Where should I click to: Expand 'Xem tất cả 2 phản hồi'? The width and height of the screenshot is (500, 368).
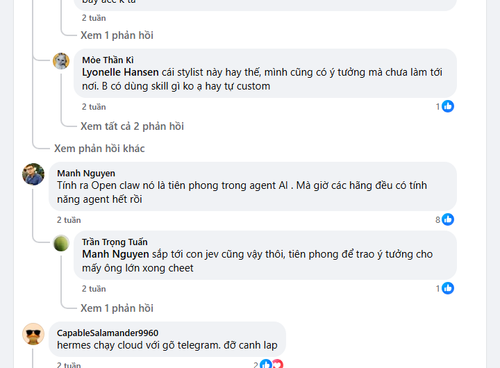coord(132,126)
